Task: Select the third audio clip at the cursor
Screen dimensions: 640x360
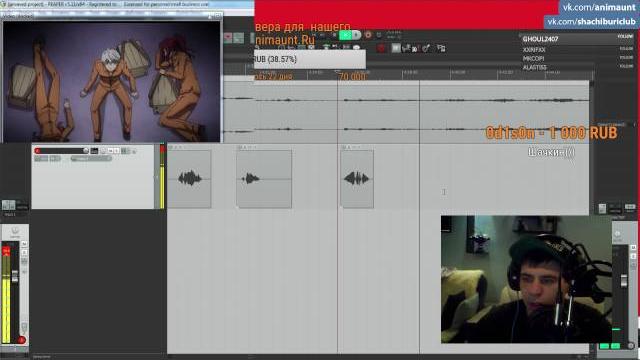Action: pos(357,179)
